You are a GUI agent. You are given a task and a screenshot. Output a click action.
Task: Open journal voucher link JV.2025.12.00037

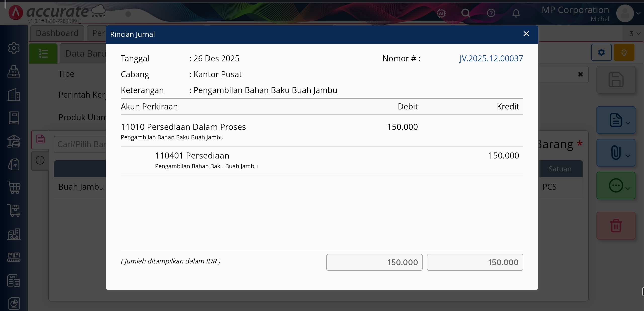click(491, 58)
